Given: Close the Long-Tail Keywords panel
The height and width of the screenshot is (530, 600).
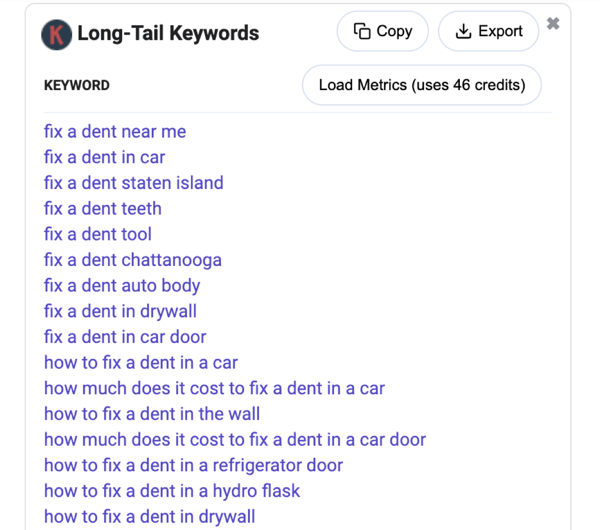Looking at the screenshot, I should pyautogui.click(x=553, y=24).
